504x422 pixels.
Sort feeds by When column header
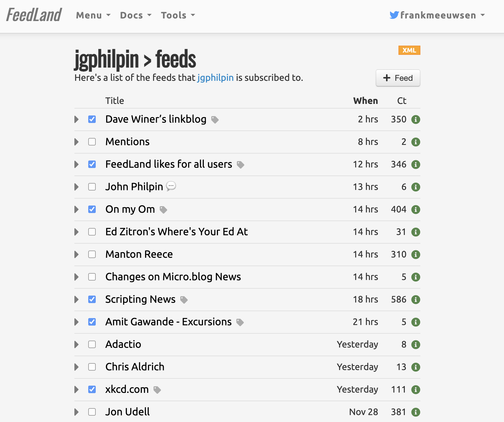pos(366,101)
